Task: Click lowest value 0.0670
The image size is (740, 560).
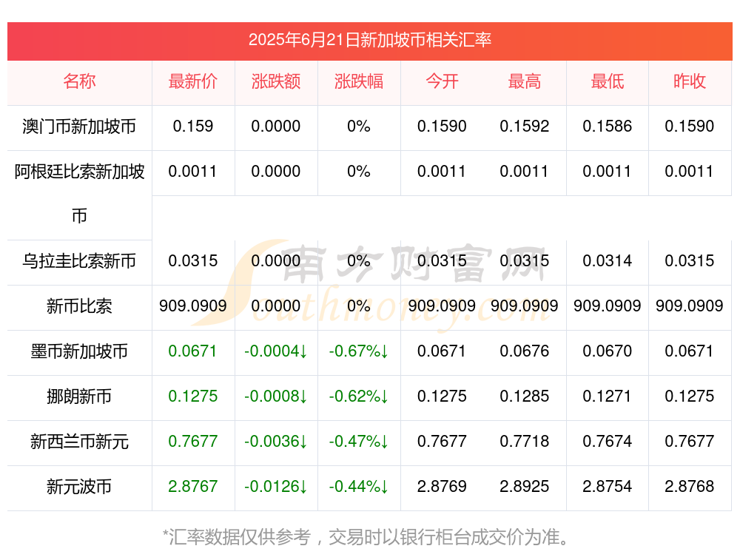Action: (608, 351)
